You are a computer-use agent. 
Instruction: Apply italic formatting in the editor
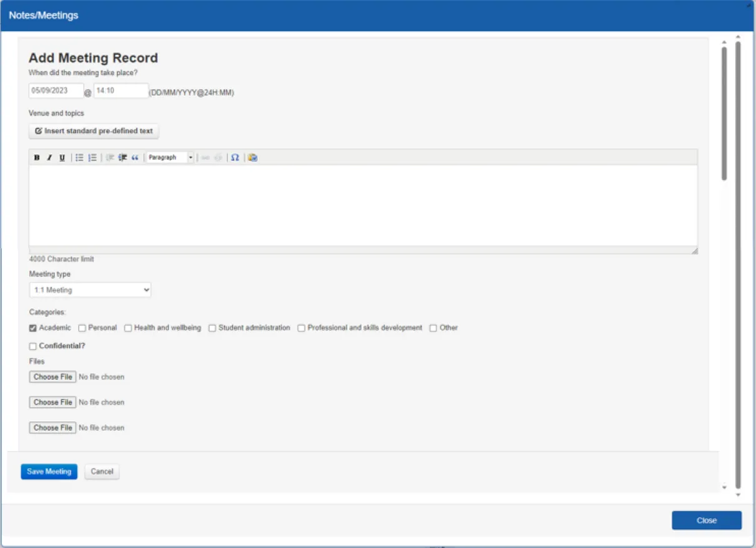click(49, 157)
